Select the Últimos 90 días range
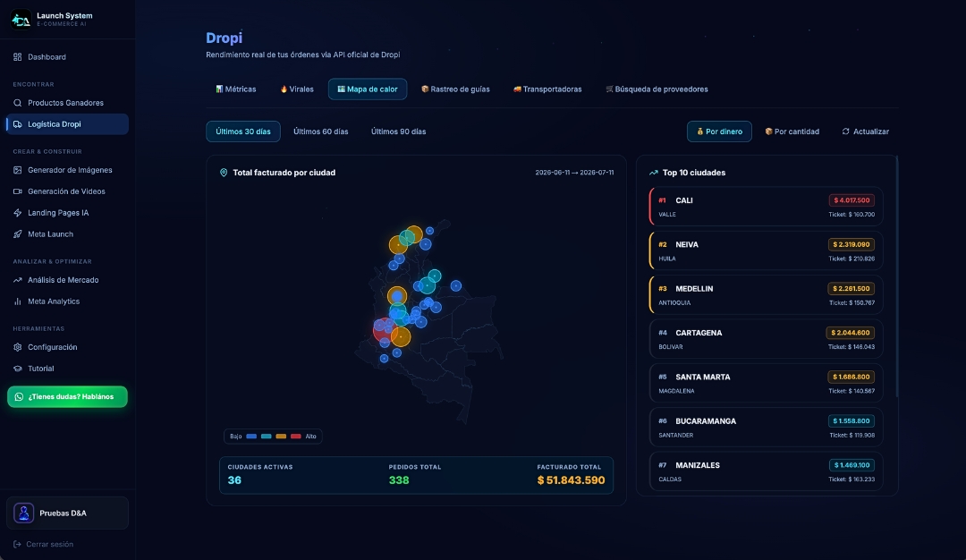Viewport: 966px width, 560px height. click(x=399, y=132)
